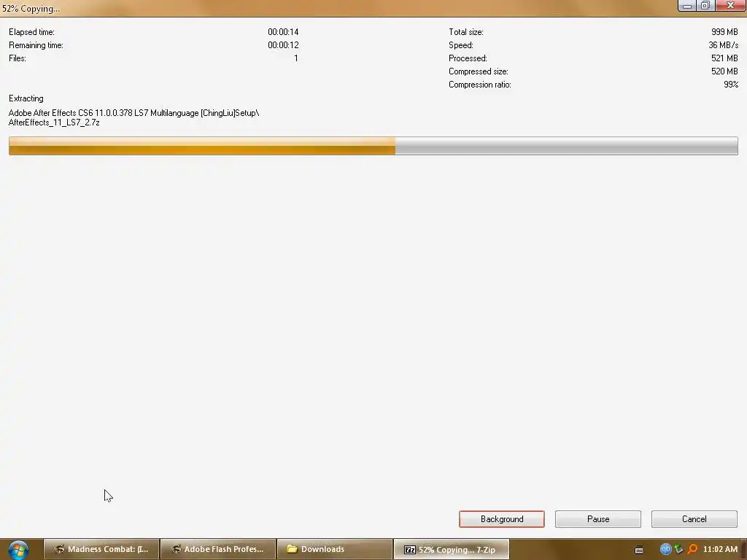Image resolution: width=747 pixels, height=560 pixels.
Task: Click the 11:02 AM clock
Action: (720, 549)
